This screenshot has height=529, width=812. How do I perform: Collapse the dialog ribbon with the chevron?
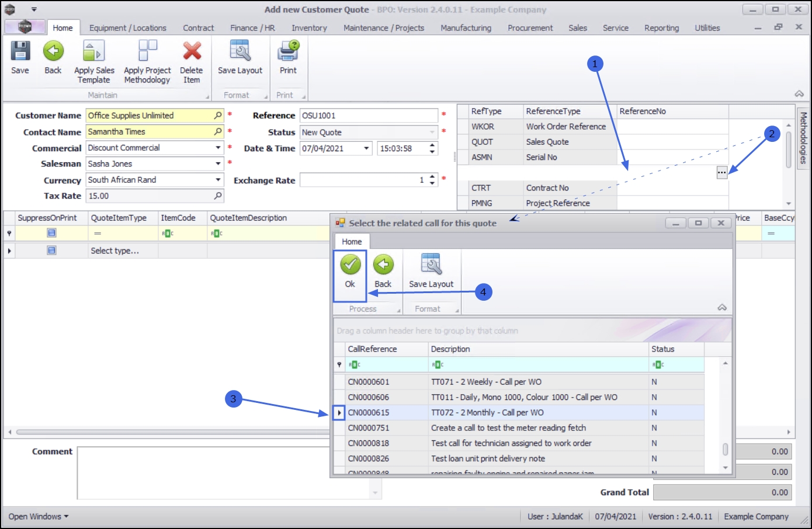click(x=722, y=308)
